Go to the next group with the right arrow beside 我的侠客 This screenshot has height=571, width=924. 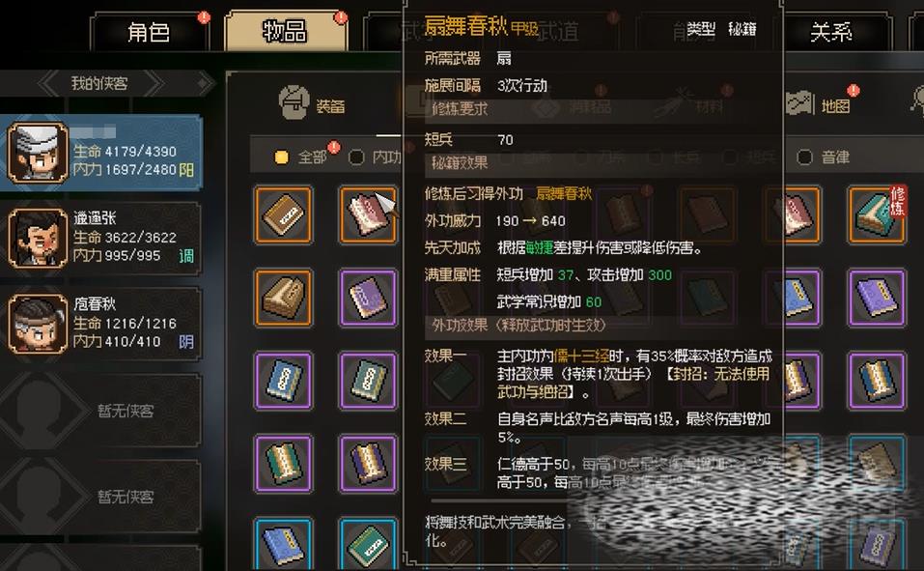click(154, 83)
